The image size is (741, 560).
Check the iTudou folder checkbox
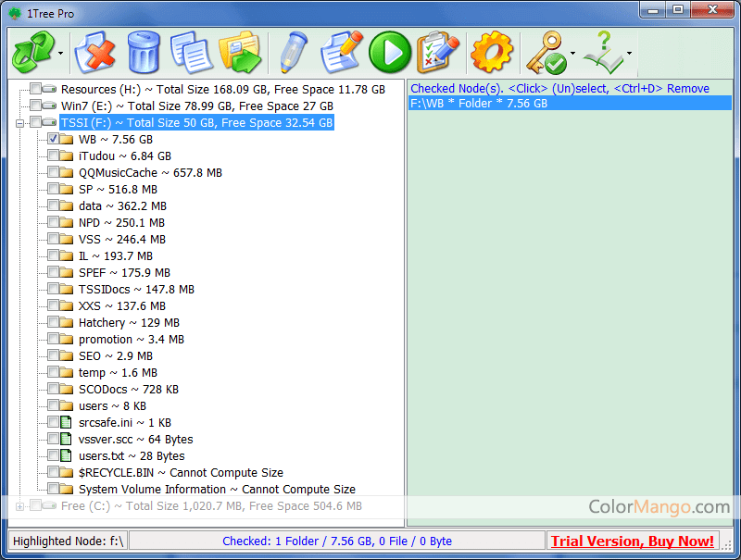[54, 156]
